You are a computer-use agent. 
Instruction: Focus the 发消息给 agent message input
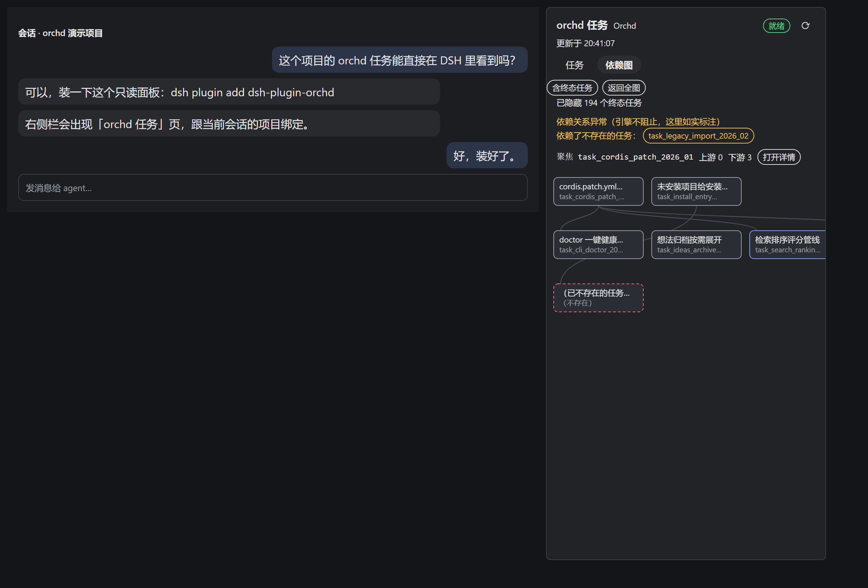click(x=273, y=188)
